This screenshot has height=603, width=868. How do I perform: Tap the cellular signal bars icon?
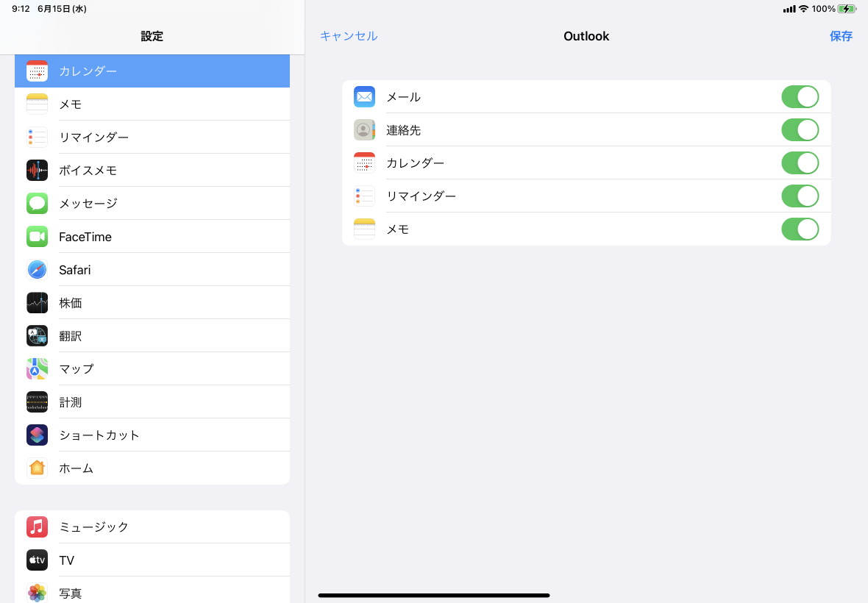789,9
